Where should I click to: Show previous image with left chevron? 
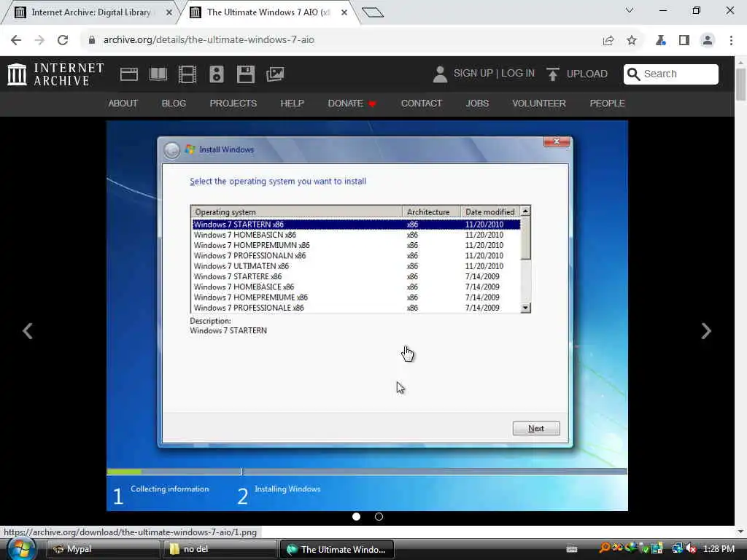28,331
